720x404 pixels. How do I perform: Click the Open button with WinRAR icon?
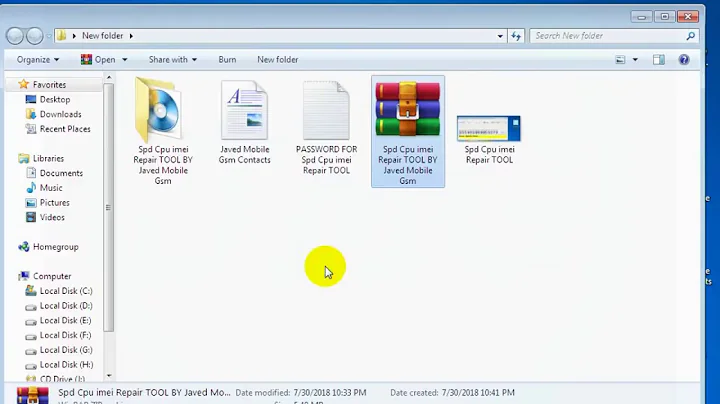coord(98,60)
